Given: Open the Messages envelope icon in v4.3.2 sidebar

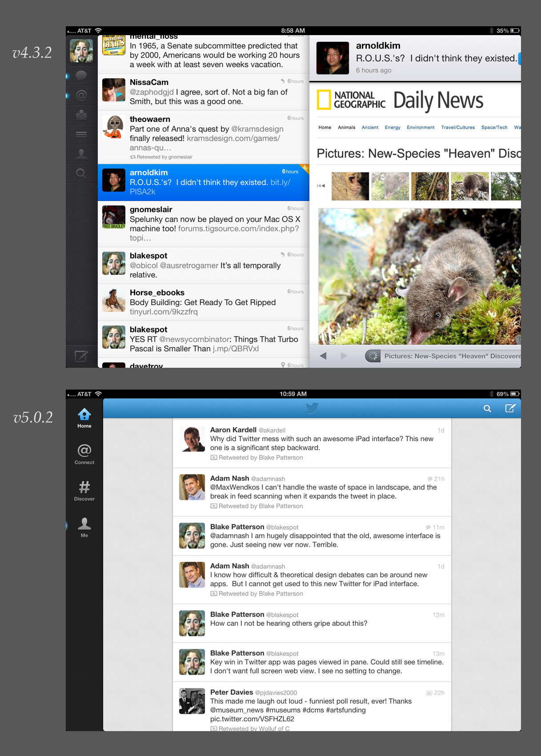Looking at the screenshot, I should tap(81, 115).
